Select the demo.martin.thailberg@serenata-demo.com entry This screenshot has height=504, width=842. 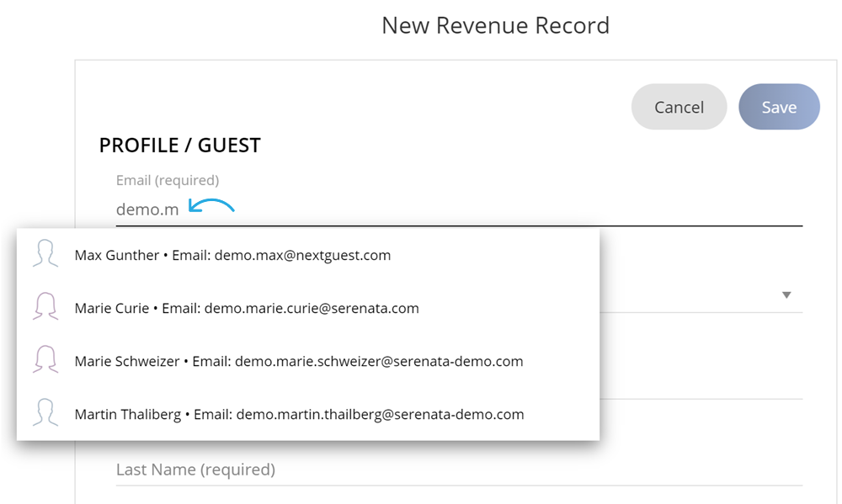point(308,414)
